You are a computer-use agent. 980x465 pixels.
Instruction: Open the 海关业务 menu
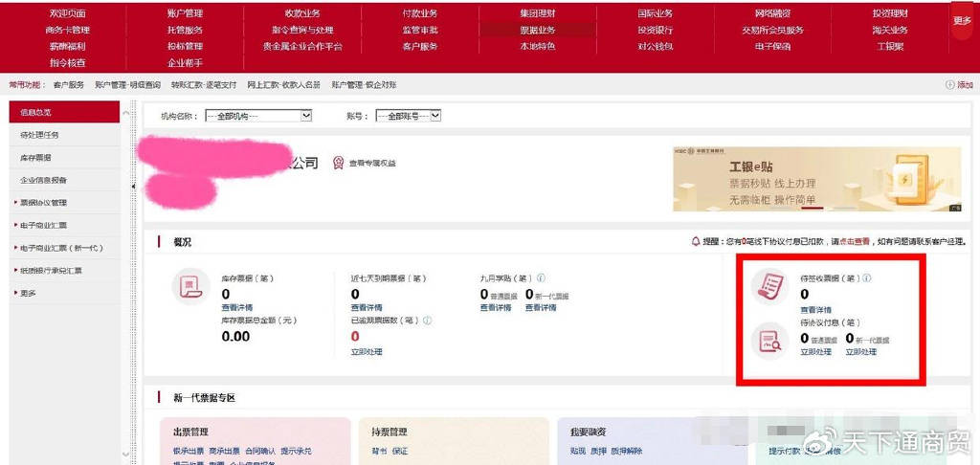pos(890,30)
